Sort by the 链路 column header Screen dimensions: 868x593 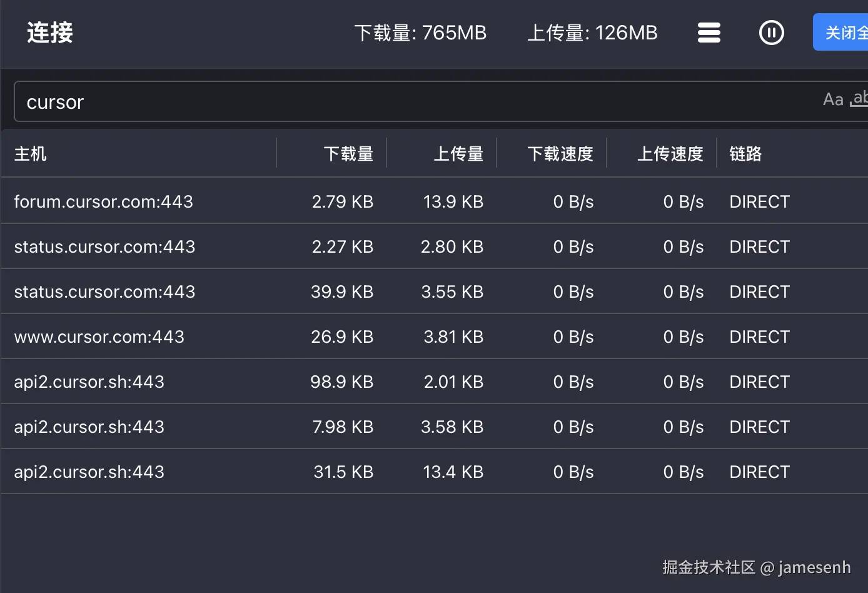(745, 153)
